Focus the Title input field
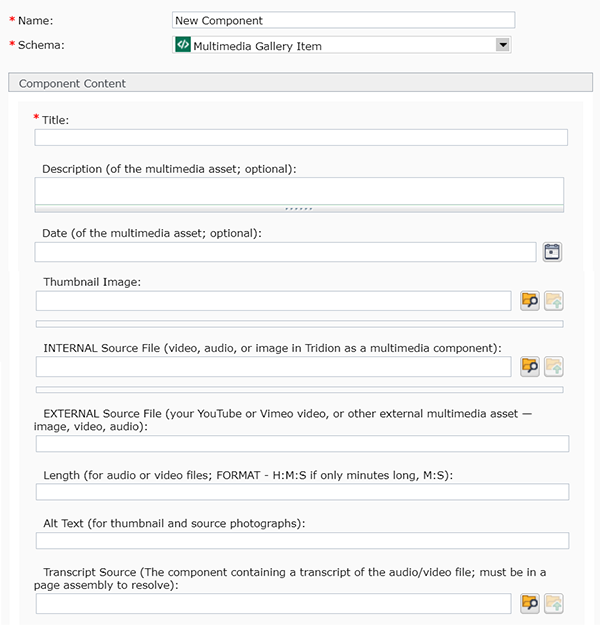The image size is (600, 628). (x=301, y=138)
